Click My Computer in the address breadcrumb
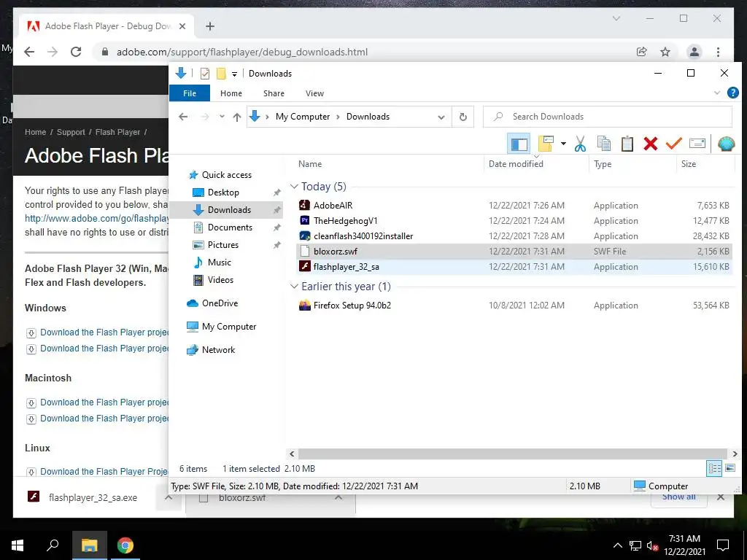The image size is (747, 560). coord(303,117)
